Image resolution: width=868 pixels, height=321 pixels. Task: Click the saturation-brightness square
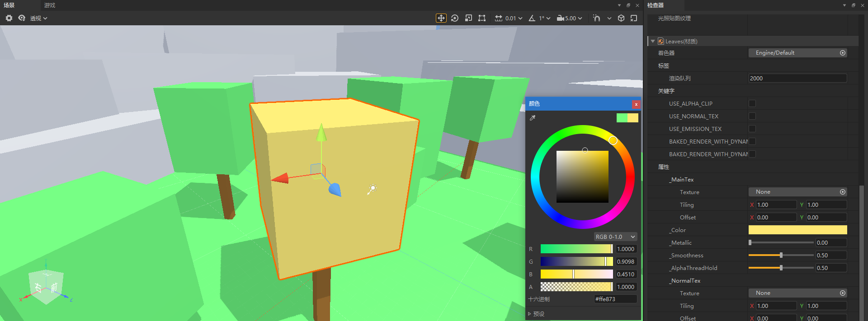(x=582, y=177)
